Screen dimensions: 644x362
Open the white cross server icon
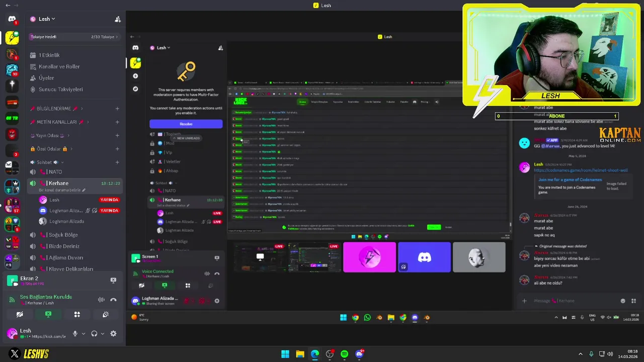click(x=12, y=86)
